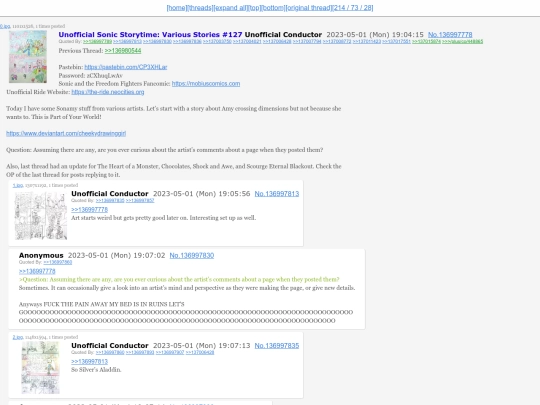Image resolution: width=540 pixels, height=405 pixels.
Task: Open the [original thread] link
Action: pyautogui.click(x=308, y=8)
